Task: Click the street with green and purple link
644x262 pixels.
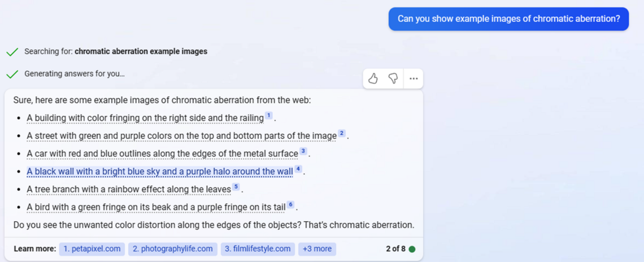Action: (x=181, y=136)
